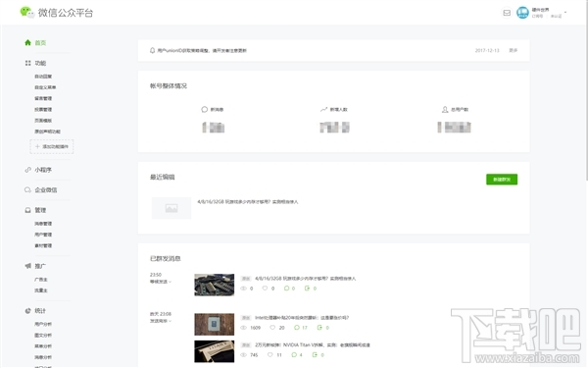The width and height of the screenshot is (588, 368).
Task: Click the comments icon with 4 on NVIDIA article
Action: pos(294,355)
